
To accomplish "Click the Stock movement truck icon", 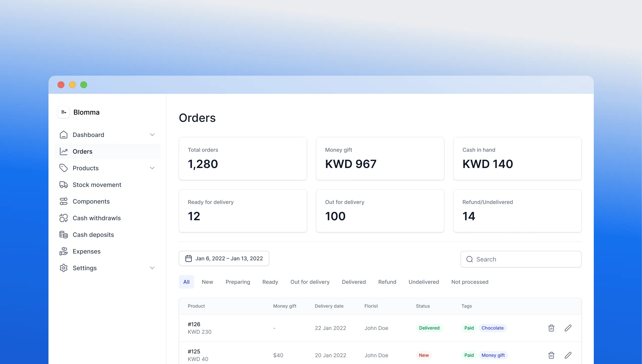I will click(x=63, y=185).
